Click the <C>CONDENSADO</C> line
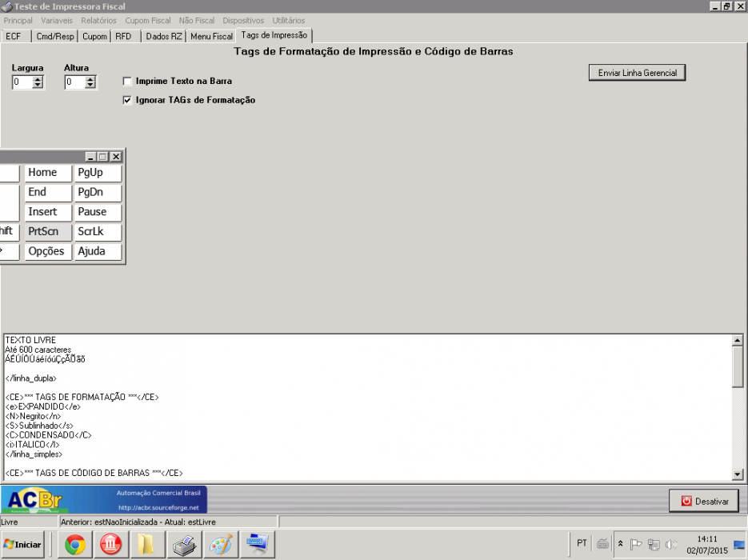Screen dimensions: 748x560 coord(48,435)
